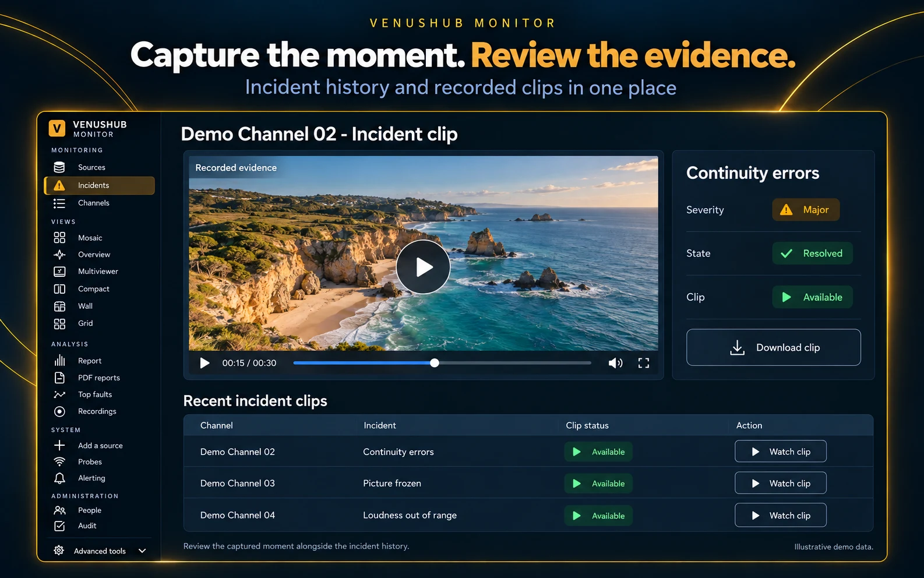Viewport: 924px width, 578px height.
Task: Click the Major severity badge
Action: pos(806,210)
